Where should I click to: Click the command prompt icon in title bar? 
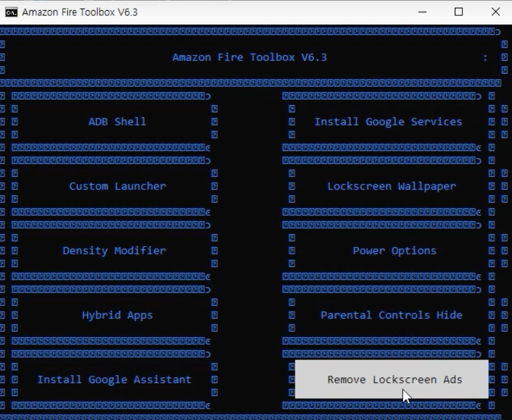[x=12, y=12]
